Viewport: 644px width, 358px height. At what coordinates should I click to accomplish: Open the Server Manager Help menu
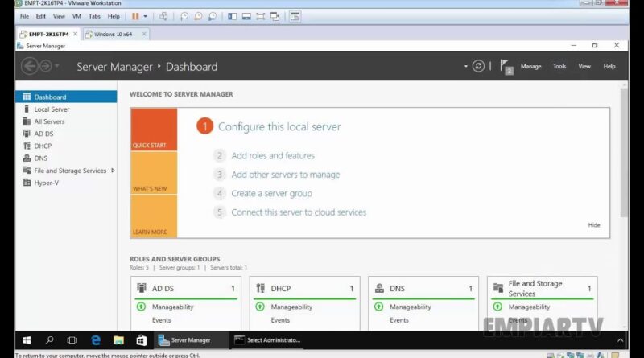[x=609, y=66]
